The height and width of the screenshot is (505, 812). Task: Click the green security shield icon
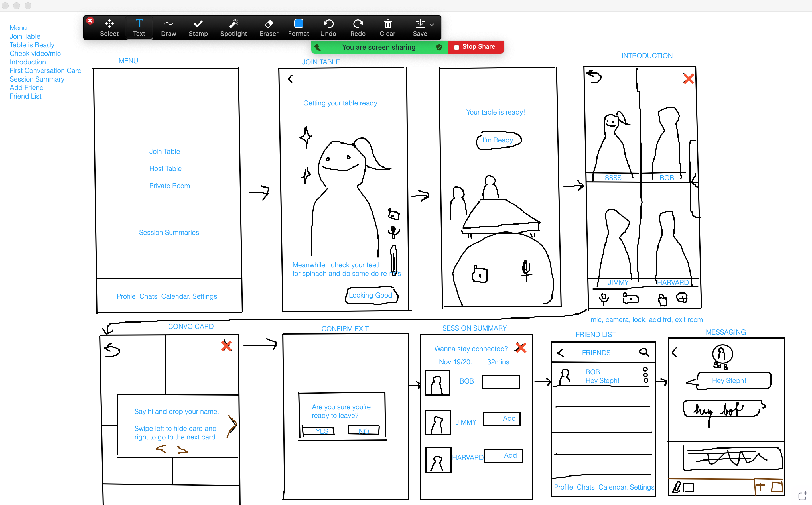point(439,47)
